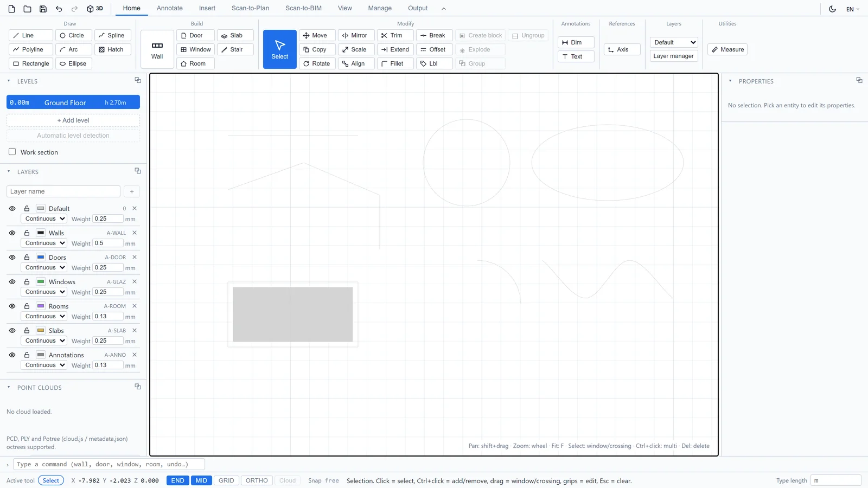Image resolution: width=868 pixels, height=488 pixels.
Task: Collapse the PROPERTIES panel
Action: point(730,81)
